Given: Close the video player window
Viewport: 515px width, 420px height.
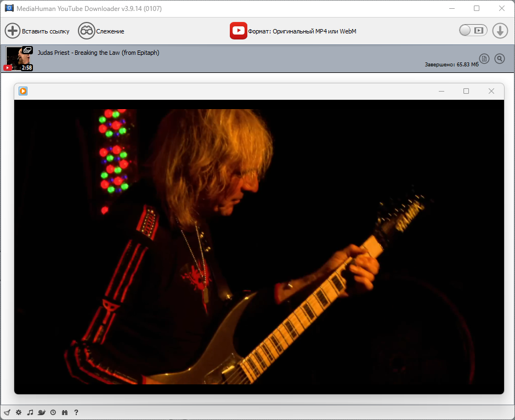Looking at the screenshot, I should coord(491,91).
